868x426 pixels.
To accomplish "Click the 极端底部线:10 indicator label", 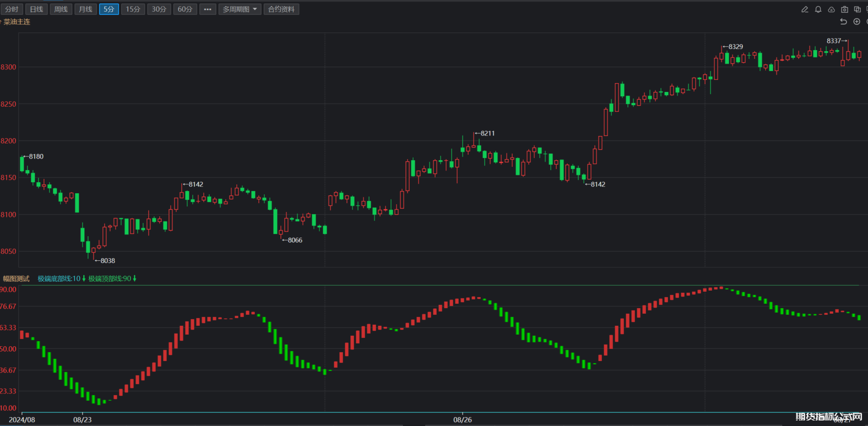I will click(x=59, y=278).
